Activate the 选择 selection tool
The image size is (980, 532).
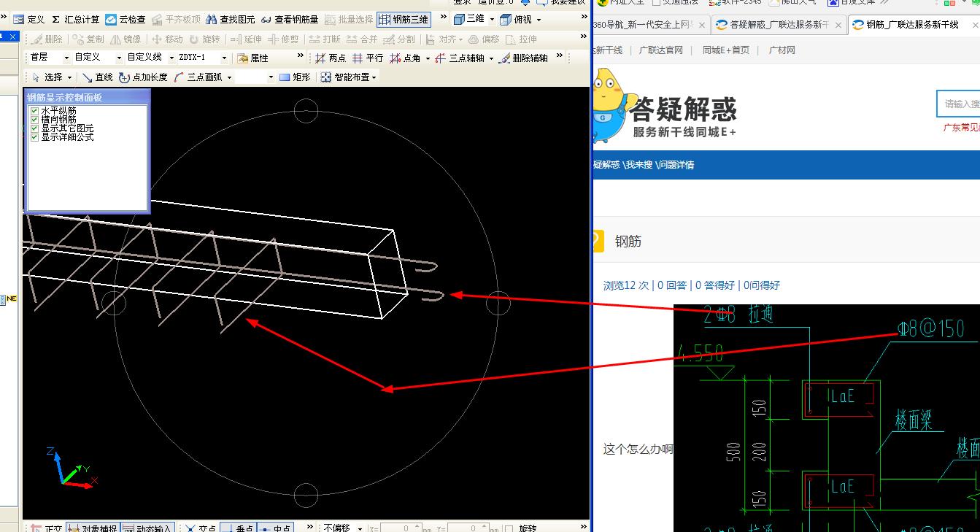pos(47,77)
